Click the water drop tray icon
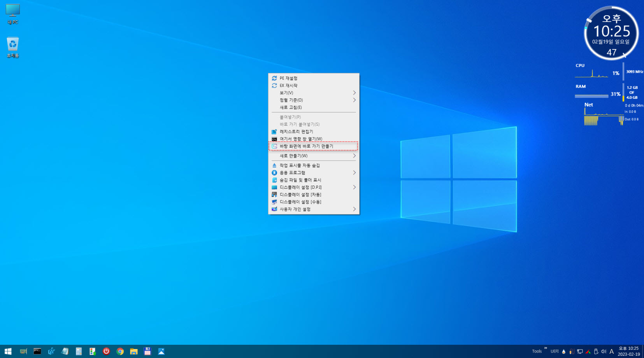This screenshot has height=358, width=644. 563,351
